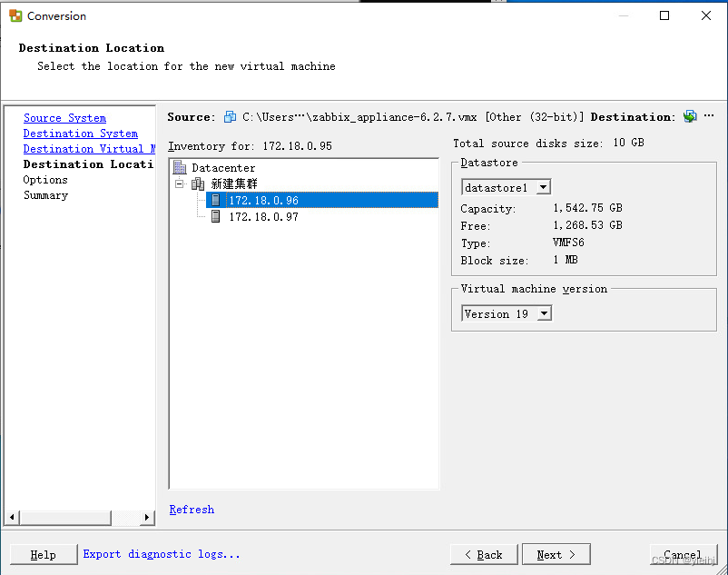Select the Datacenter tree node
The height and width of the screenshot is (575, 728).
tap(223, 168)
